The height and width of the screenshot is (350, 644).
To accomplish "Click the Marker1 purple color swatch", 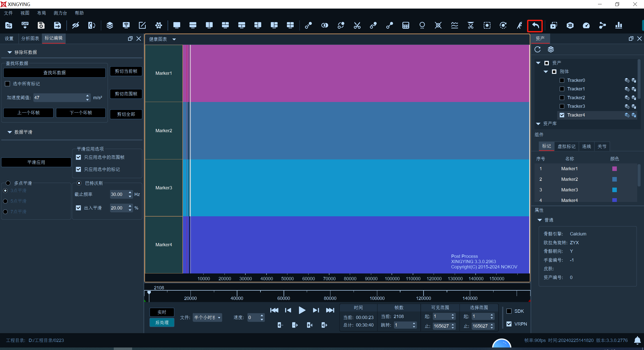I will tap(614, 169).
